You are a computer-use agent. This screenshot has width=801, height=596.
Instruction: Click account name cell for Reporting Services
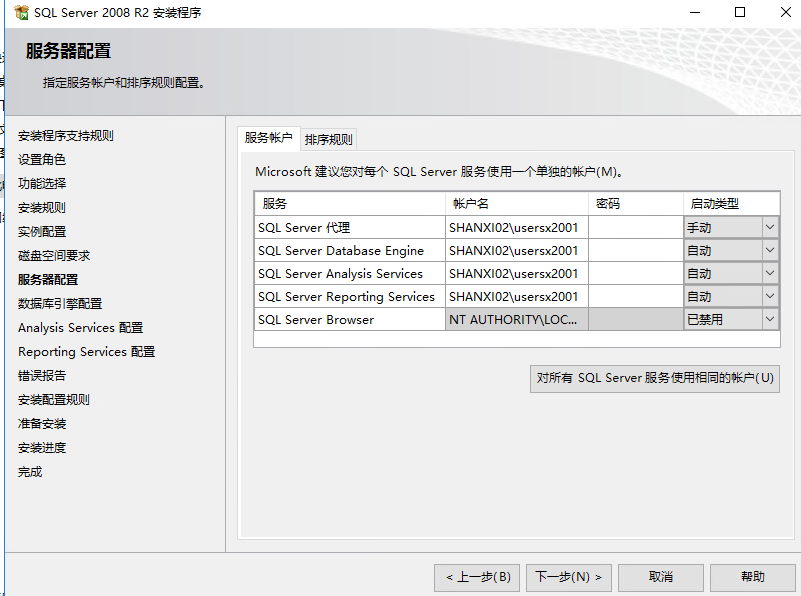(x=516, y=296)
